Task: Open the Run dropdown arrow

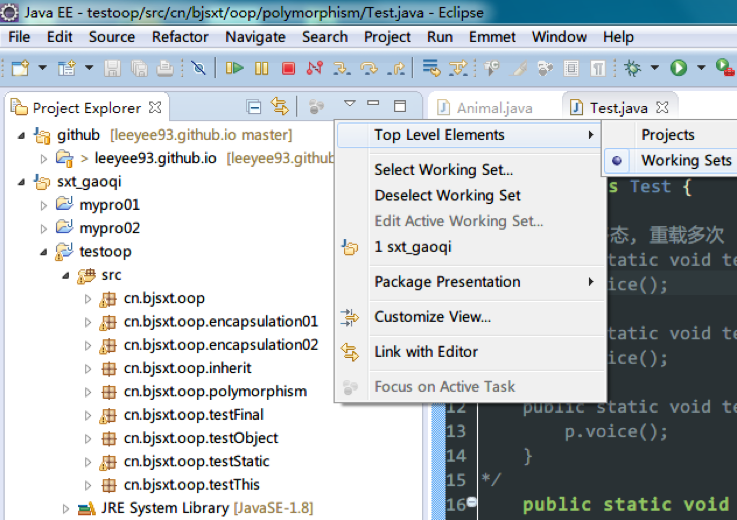Action: [701, 68]
